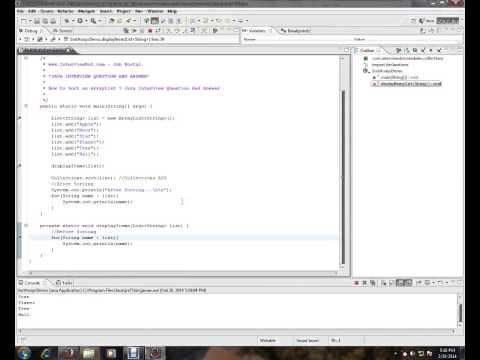Select displayItems method in Outline
The image size is (480, 360).
tap(406, 84)
